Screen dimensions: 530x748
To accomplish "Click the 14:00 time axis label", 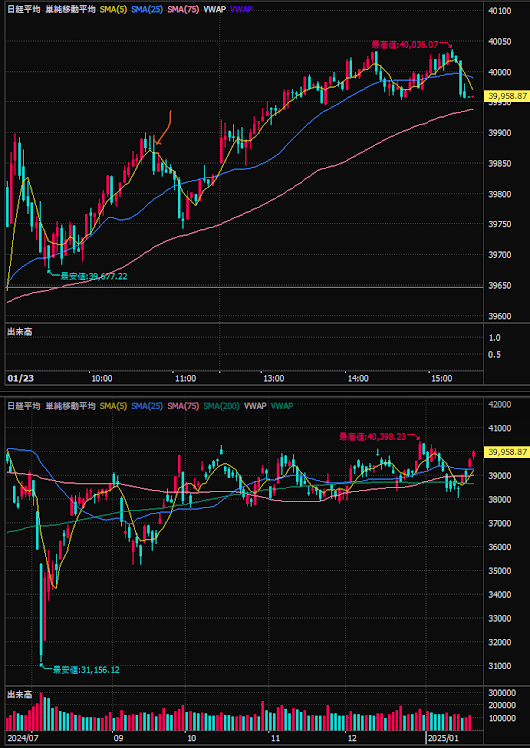I will (x=358, y=378).
